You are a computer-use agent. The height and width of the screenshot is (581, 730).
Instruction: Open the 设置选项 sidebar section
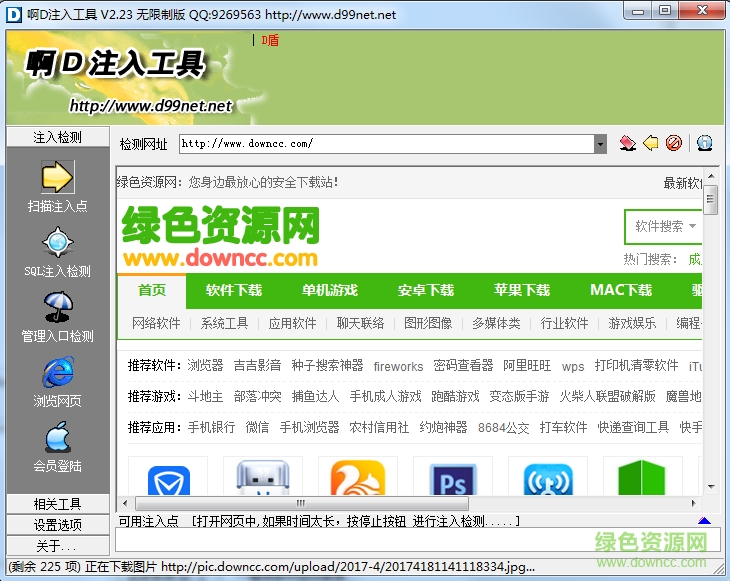(57, 525)
